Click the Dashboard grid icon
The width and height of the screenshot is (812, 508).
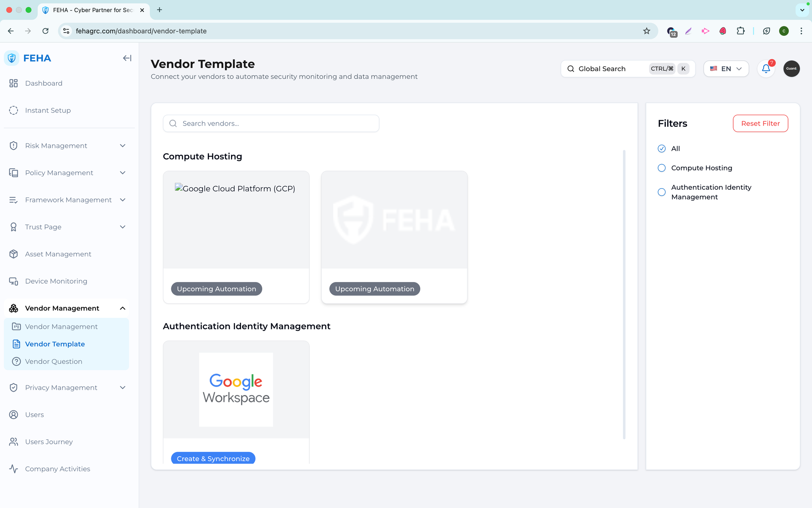point(13,83)
